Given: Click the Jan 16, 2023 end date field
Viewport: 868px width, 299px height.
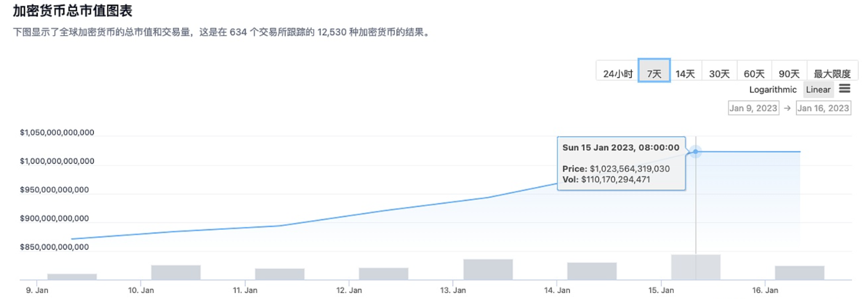Looking at the screenshot, I should click(823, 108).
